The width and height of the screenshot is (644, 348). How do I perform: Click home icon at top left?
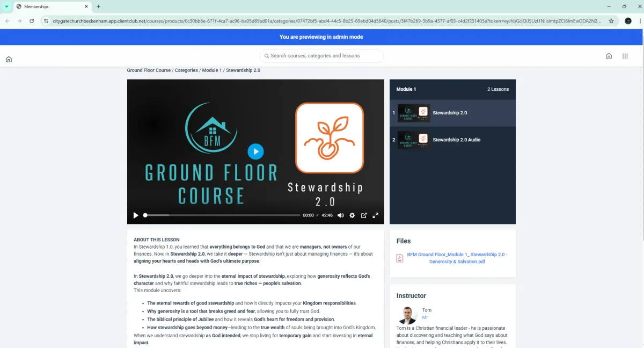pyautogui.click(x=9, y=60)
